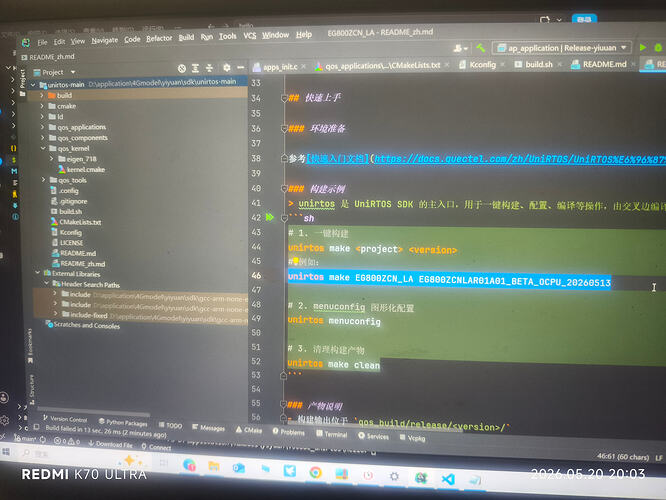Open the Version Control tool window
Screen dimensions: 666x500
pos(65,419)
